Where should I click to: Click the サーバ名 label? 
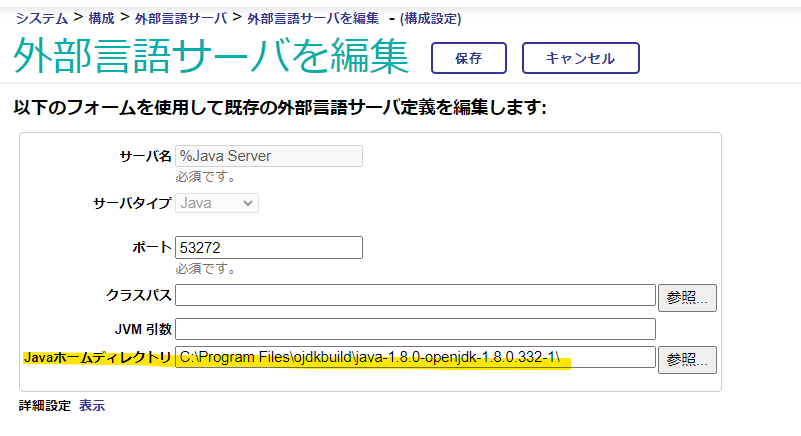tap(145, 156)
